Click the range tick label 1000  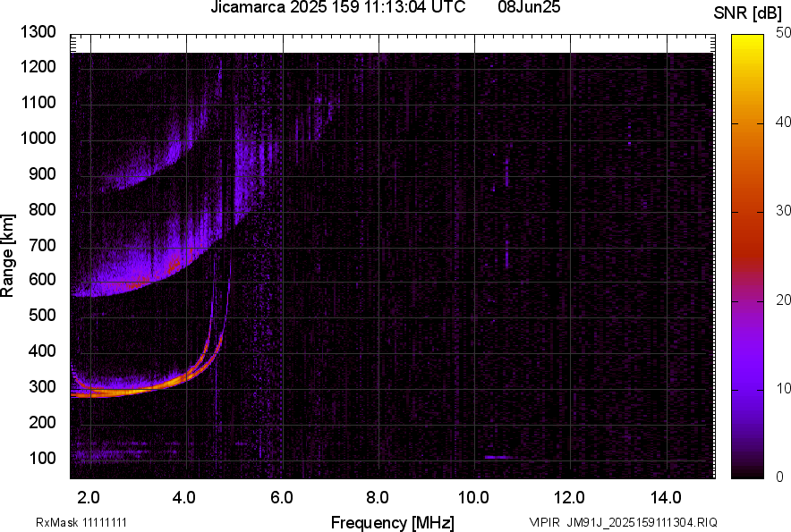(38, 138)
